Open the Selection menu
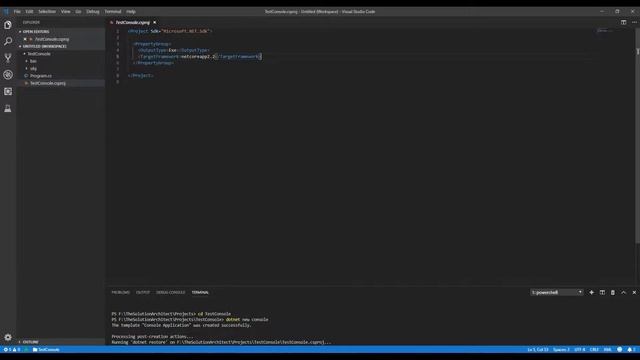The width and height of the screenshot is (640, 360). 47,11
